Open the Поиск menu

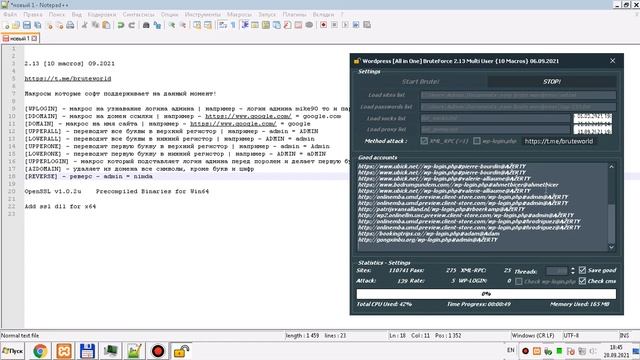[x=57, y=14]
